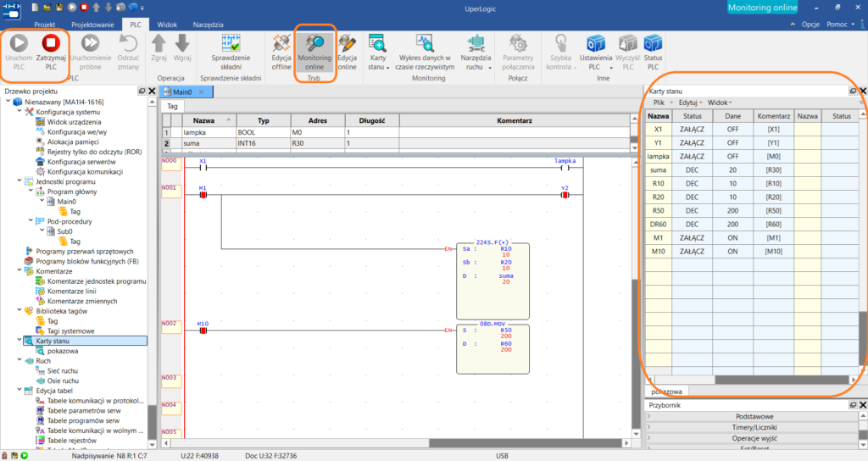The width and height of the screenshot is (868, 461).
Task: Open the Karty stanu ribbon dropdown
Action: point(378,52)
